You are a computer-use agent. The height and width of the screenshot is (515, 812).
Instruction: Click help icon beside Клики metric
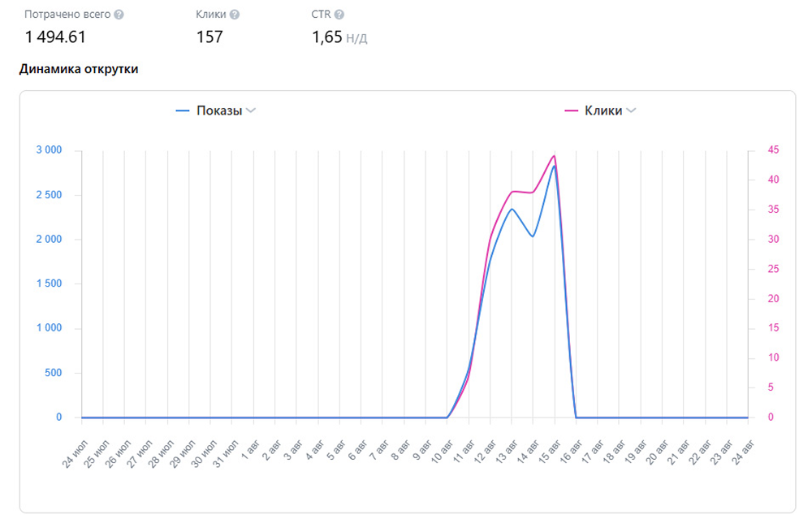(x=235, y=15)
